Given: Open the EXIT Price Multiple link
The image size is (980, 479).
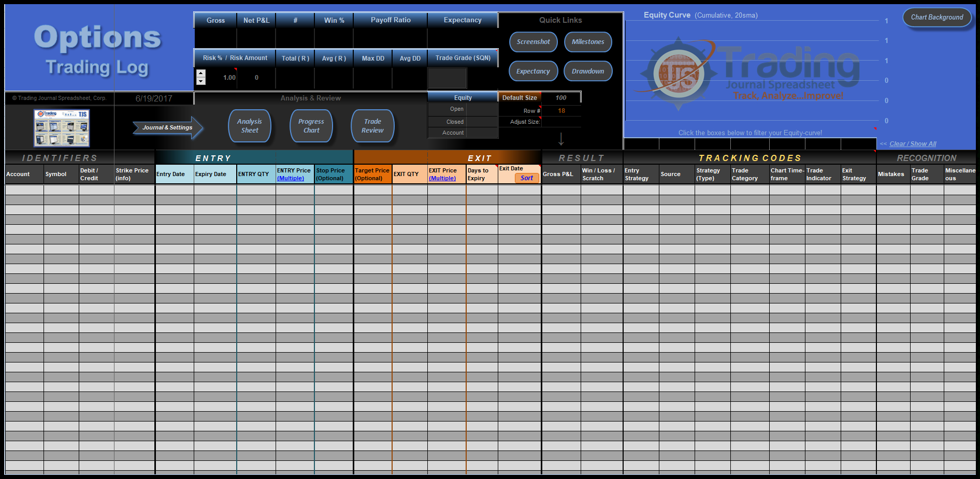Looking at the screenshot, I should [x=442, y=179].
